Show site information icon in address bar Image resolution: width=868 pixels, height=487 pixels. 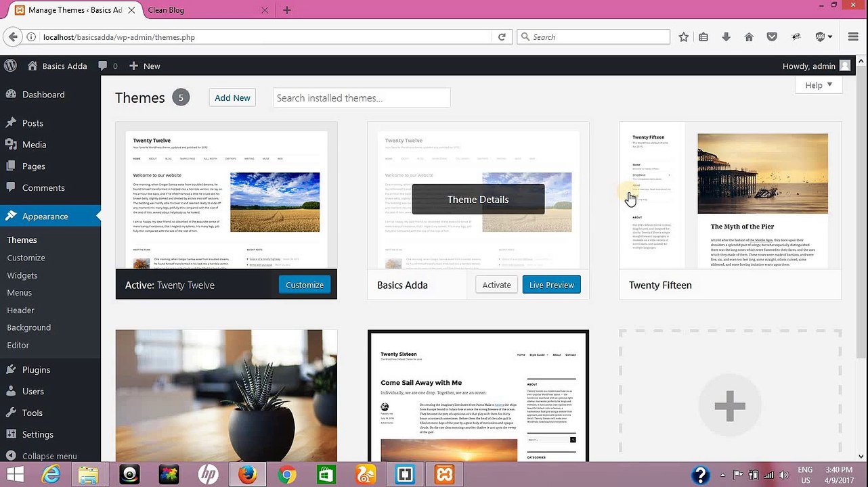click(x=31, y=37)
